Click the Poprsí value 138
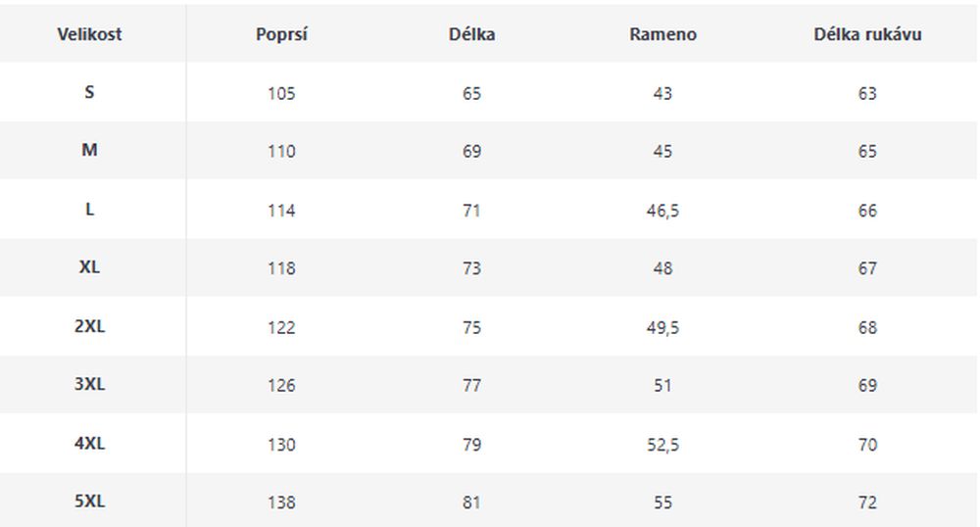The width and height of the screenshot is (980, 527). point(281,503)
